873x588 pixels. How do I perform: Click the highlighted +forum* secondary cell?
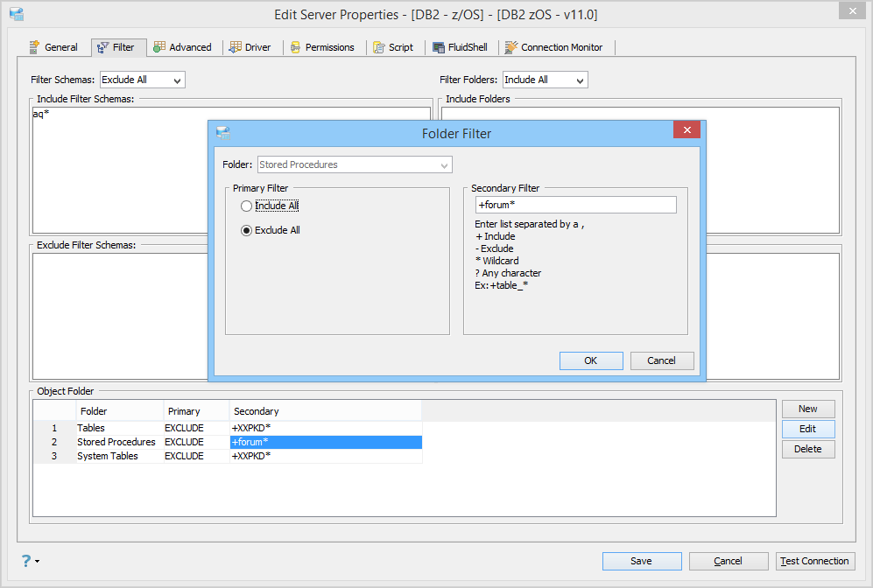click(x=326, y=442)
